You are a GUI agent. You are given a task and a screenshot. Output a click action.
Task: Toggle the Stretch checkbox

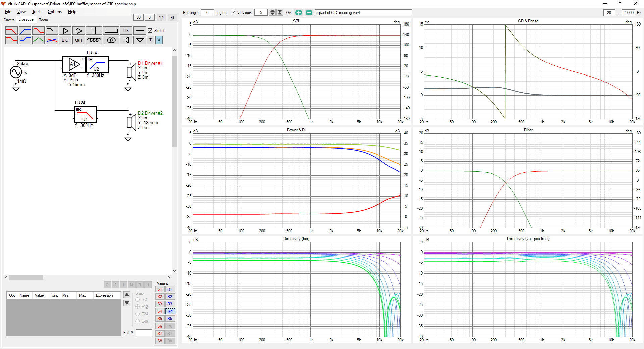150,31
